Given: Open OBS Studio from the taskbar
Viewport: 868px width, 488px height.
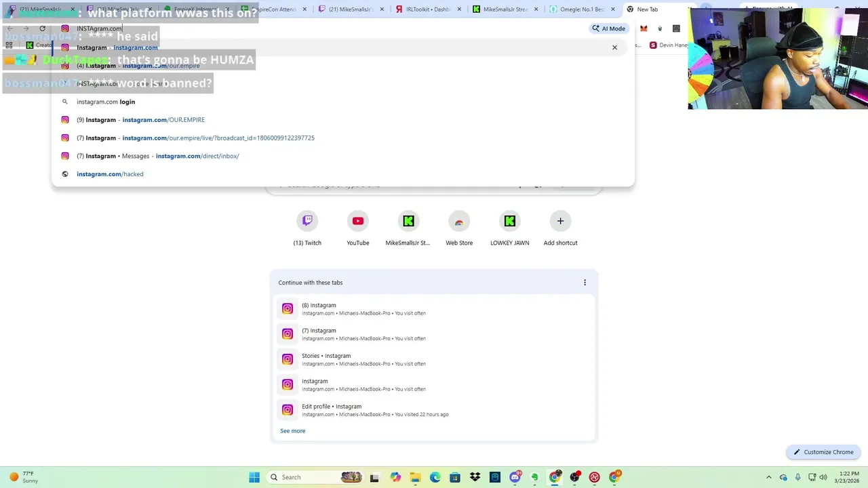Looking at the screenshot, I should click(x=575, y=477).
